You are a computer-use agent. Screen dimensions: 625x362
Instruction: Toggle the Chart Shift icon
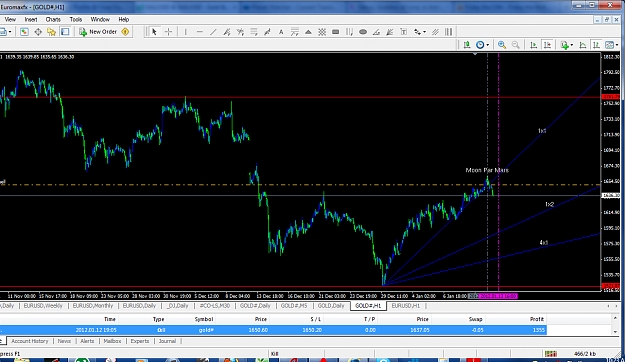click(x=547, y=45)
